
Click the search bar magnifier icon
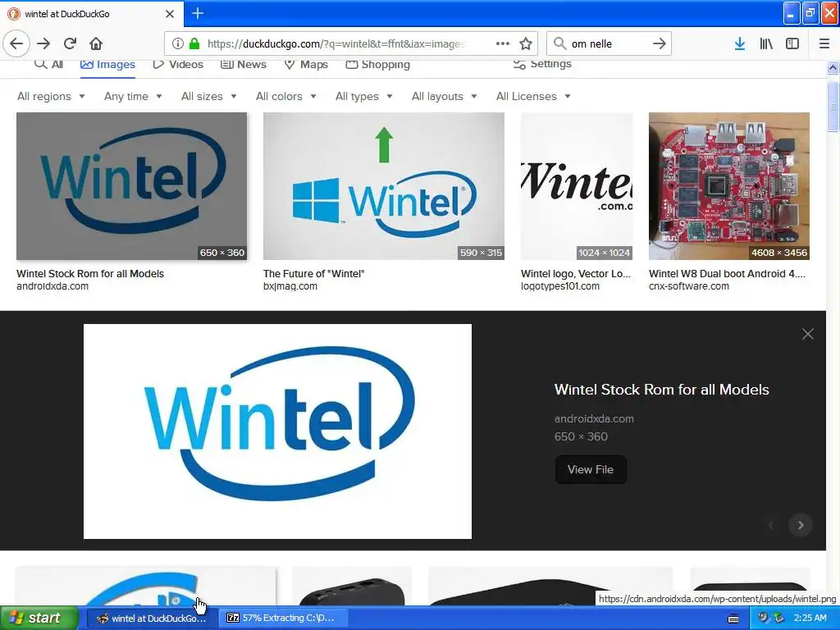(559, 43)
